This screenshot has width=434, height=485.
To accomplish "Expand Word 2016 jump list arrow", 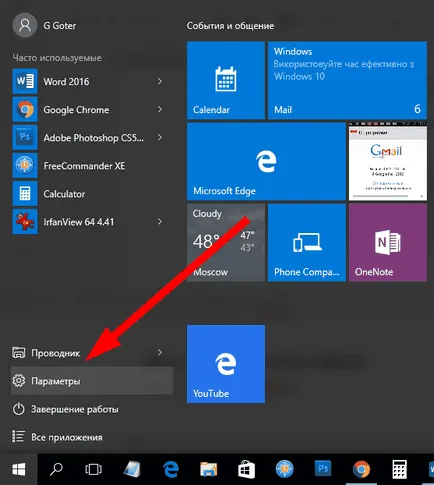I will [160, 81].
